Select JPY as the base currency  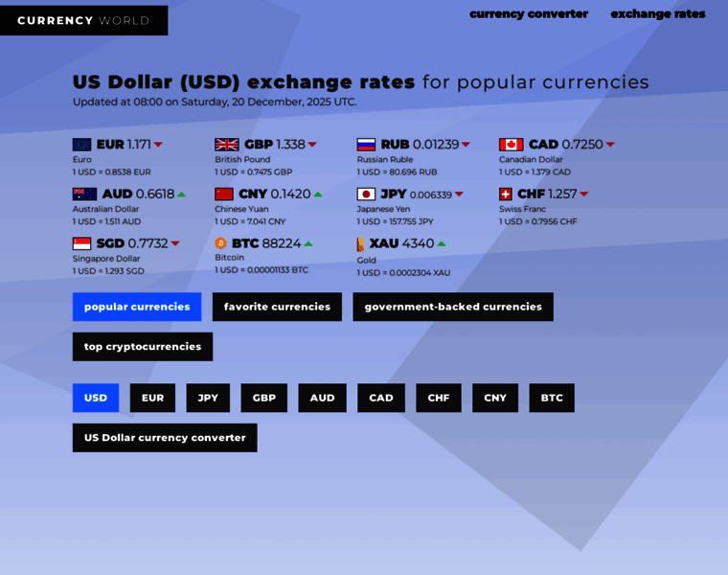pyautogui.click(x=208, y=398)
